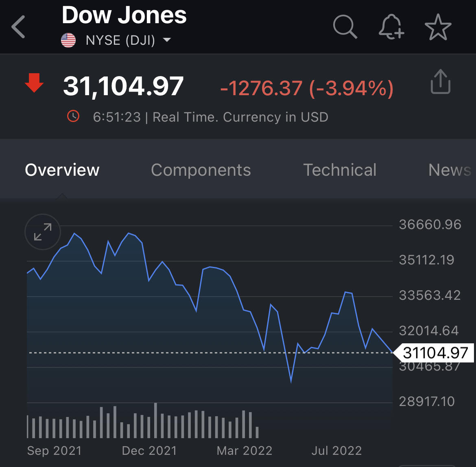Screen dimensions: 476x467
Task: Tap the US flag icon
Action: click(68, 40)
